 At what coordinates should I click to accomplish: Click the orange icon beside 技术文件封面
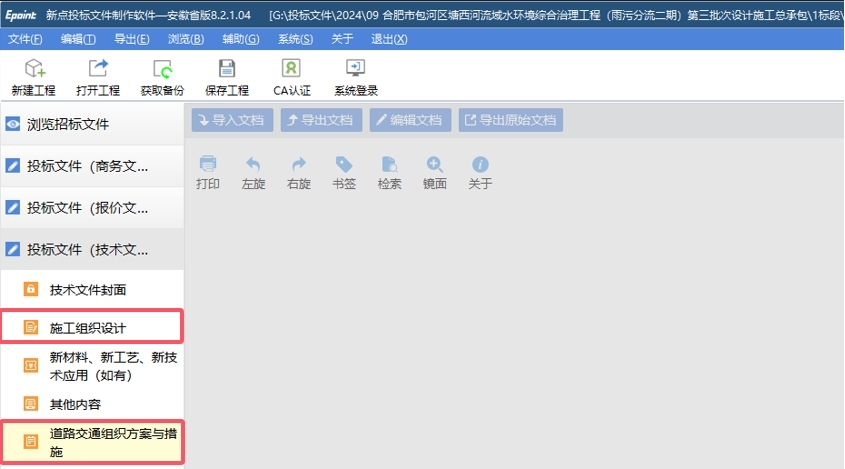click(31, 289)
